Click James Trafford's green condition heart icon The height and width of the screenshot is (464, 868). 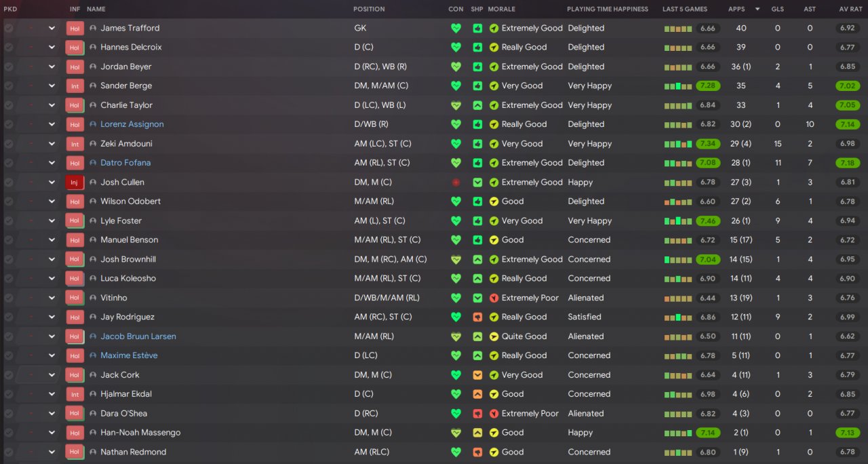point(456,28)
